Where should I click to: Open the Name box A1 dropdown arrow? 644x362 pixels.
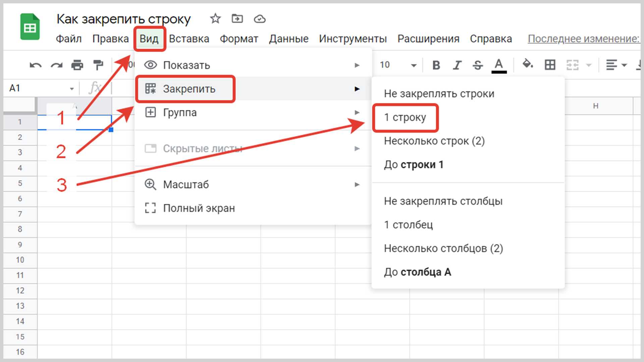(71, 89)
